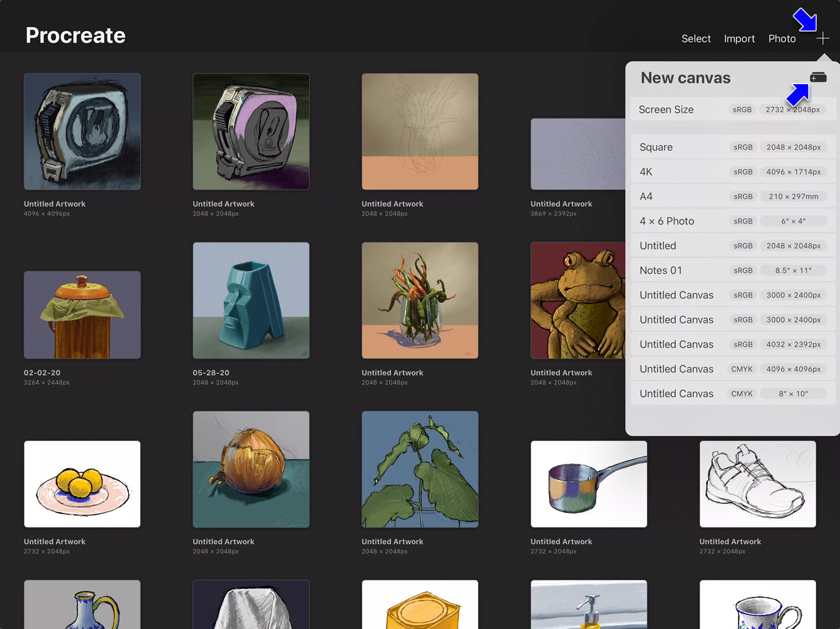Open the 02-02-20 jar artwork thumbnail
The width and height of the screenshot is (840, 629).
tap(82, 315)
